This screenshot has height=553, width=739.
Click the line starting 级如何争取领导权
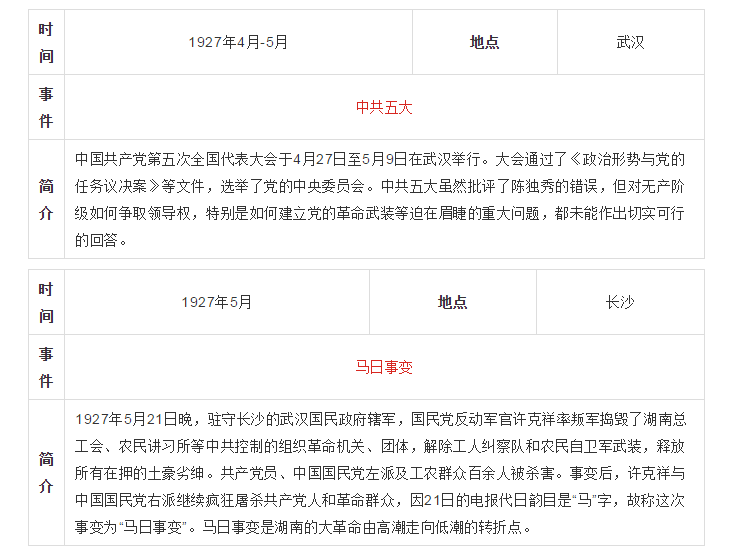379,214
